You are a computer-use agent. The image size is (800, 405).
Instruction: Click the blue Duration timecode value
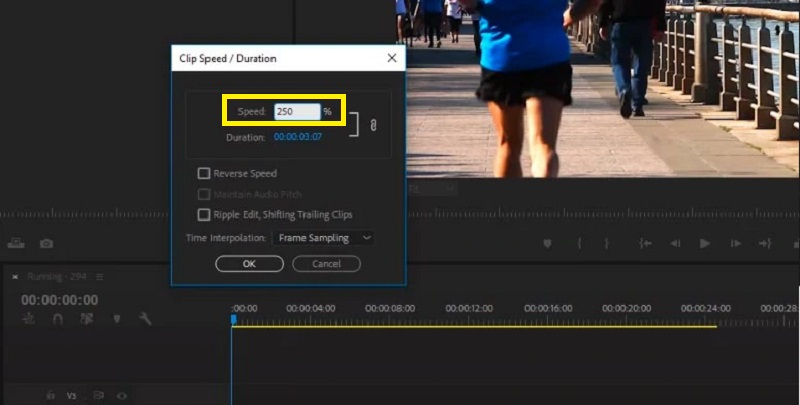tap(298, 137)
